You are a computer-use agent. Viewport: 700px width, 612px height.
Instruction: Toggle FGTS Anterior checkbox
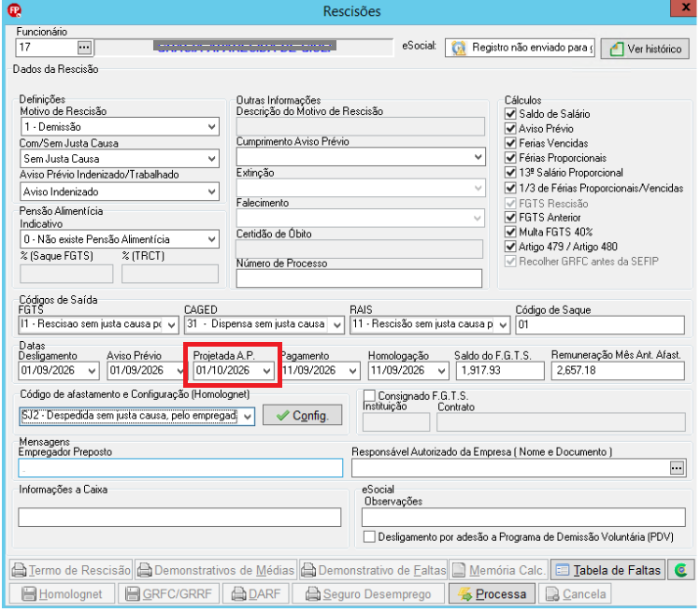click(510, 218)
